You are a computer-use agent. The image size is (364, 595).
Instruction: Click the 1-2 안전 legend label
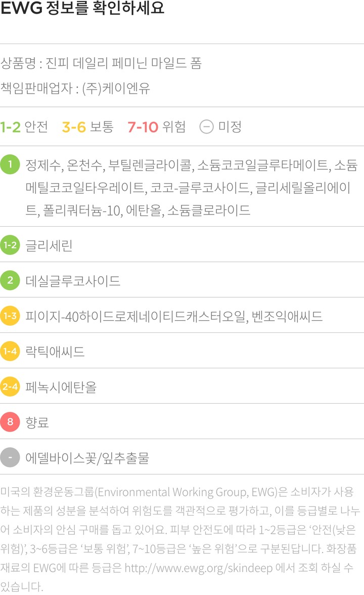(24, 126)
